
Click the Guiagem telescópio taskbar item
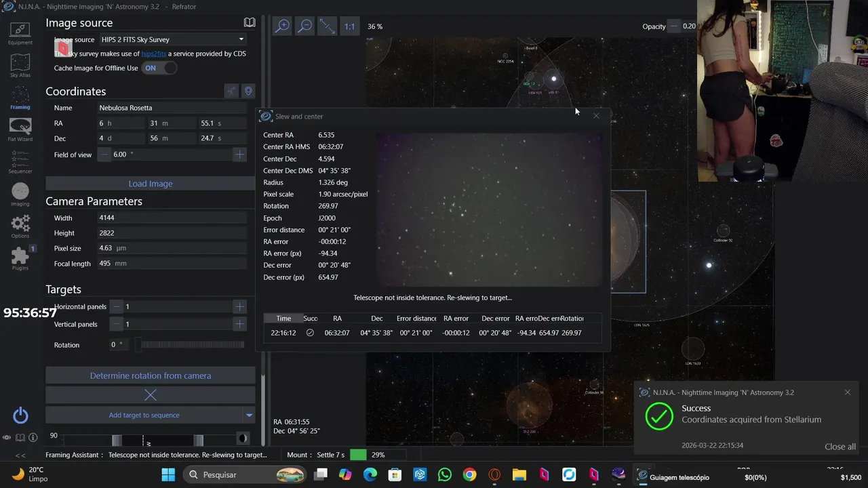(673, 477)
